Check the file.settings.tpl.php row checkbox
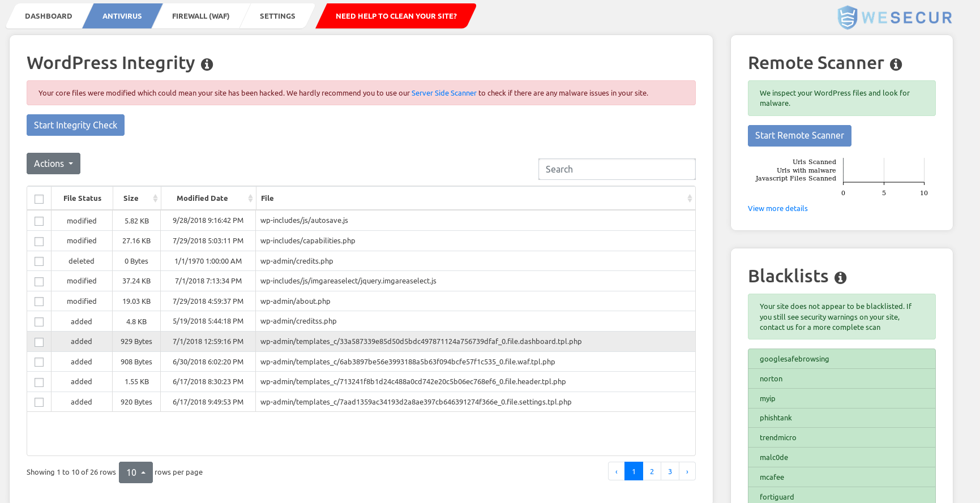 39,402
